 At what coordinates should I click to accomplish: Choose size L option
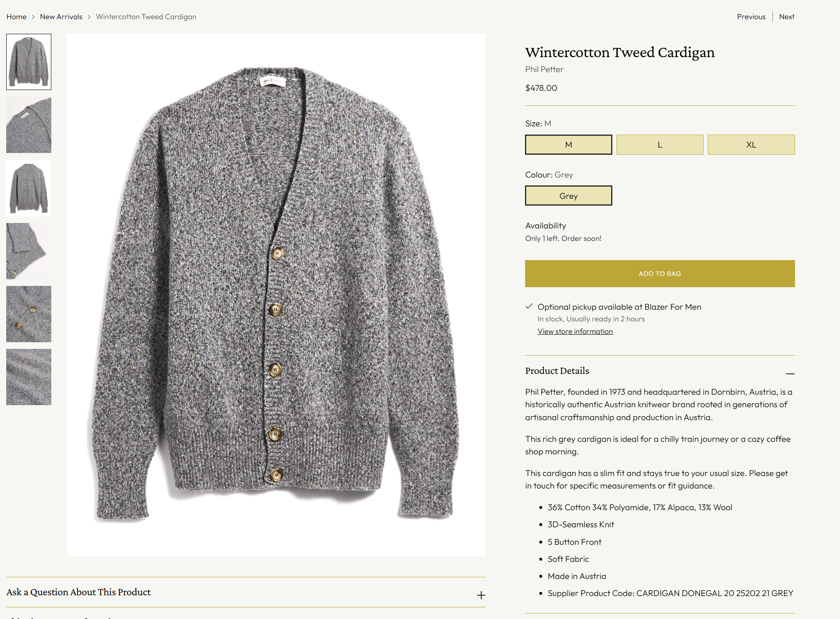click(x=659, y=145)
